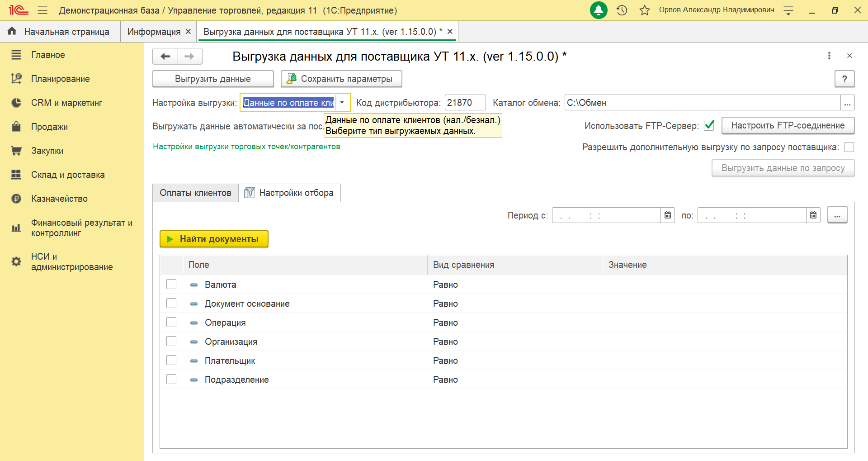
Task: Check the Организация filter checkbox
Action: 171,341
